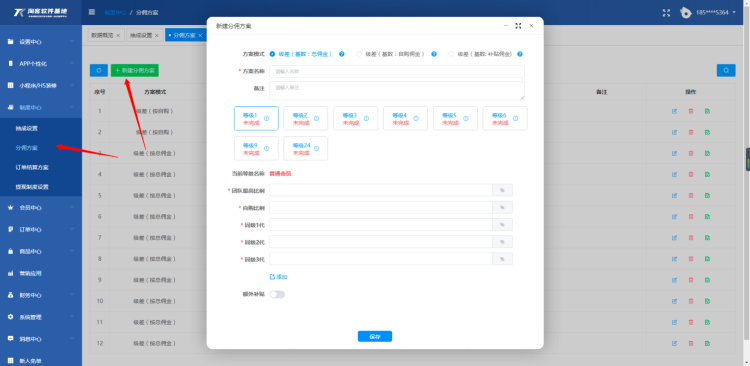Image resolution: width=750 pixels, height=366 pixels.
Task: Expand APP个性化 sidebar menu chevron
Action: [72, 63]
